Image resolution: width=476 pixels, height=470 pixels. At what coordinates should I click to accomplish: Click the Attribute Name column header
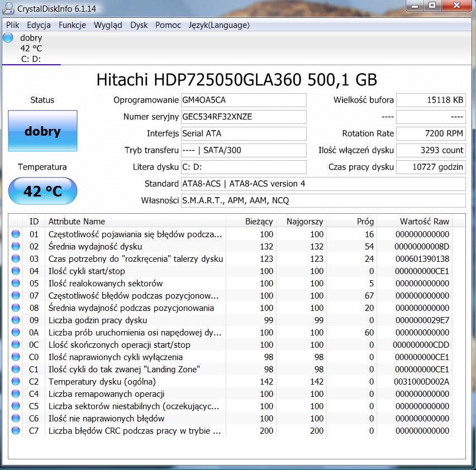135,222
